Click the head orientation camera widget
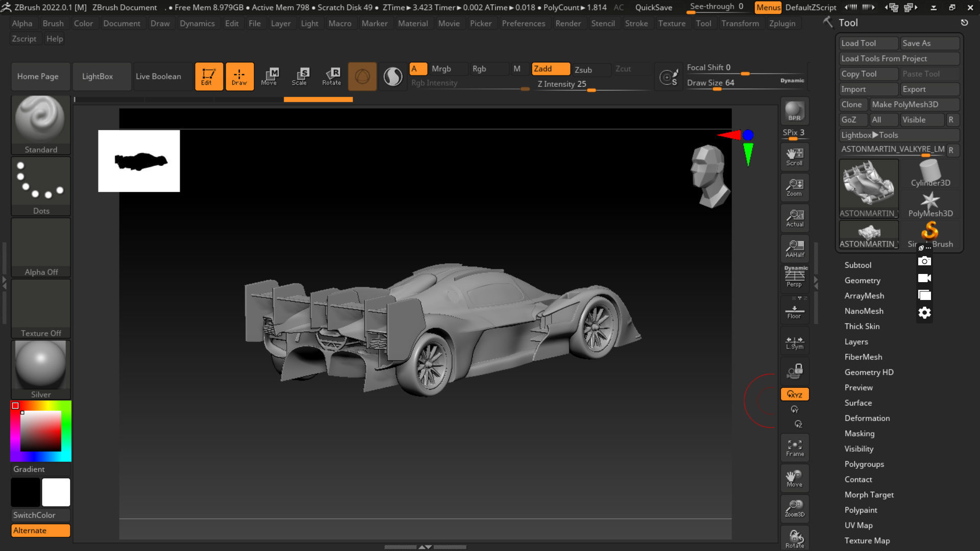The height and width of the screenshot is (551, 980). click(709, 176)
